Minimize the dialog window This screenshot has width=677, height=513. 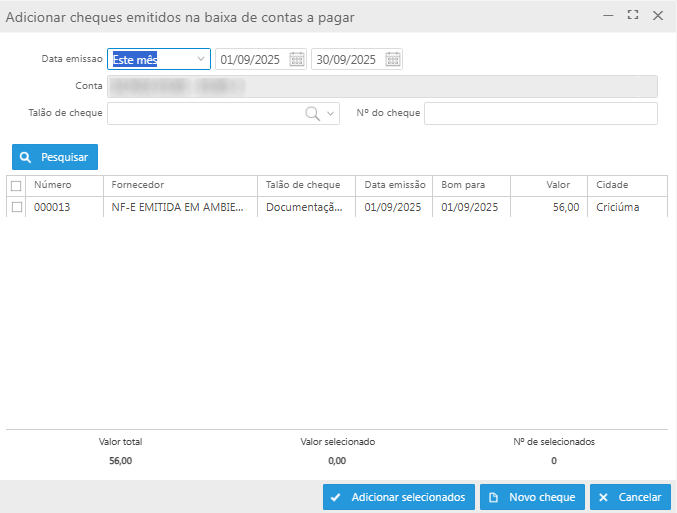[609, 15]
